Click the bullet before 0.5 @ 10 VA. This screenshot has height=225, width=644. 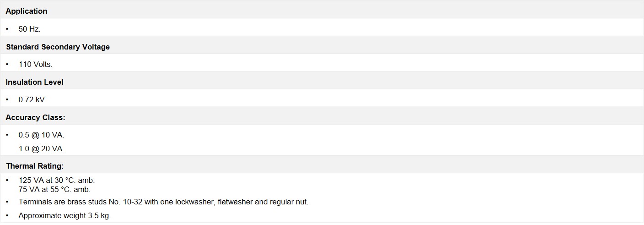pyautogui.click(x=7, y=135)
